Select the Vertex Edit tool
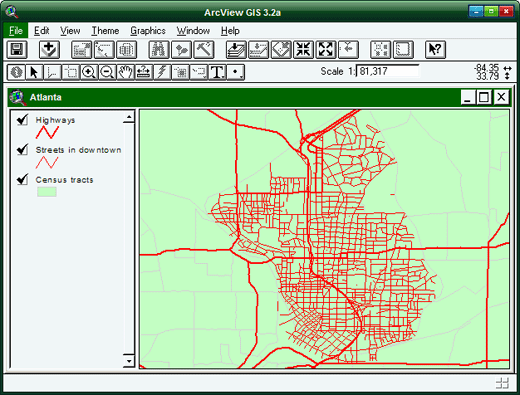Viewport: 520px width, 395px height. pos(52,72)
